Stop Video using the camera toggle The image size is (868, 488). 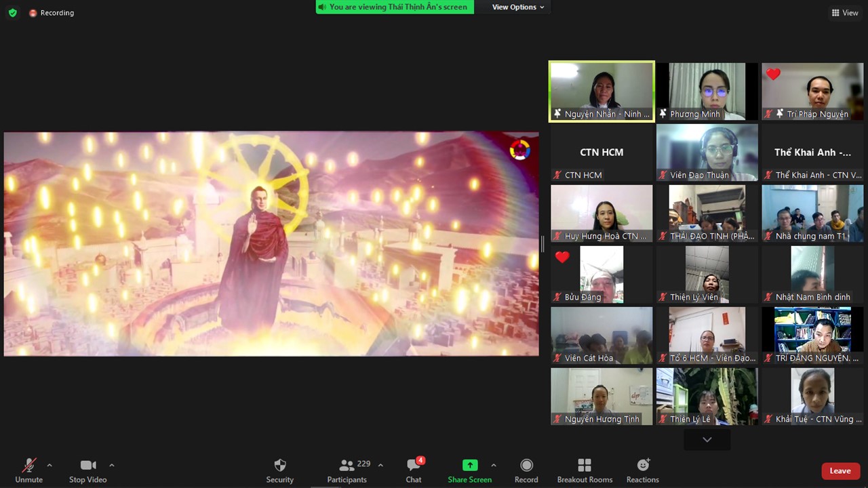pyautogui.click(x=88, y=470)
